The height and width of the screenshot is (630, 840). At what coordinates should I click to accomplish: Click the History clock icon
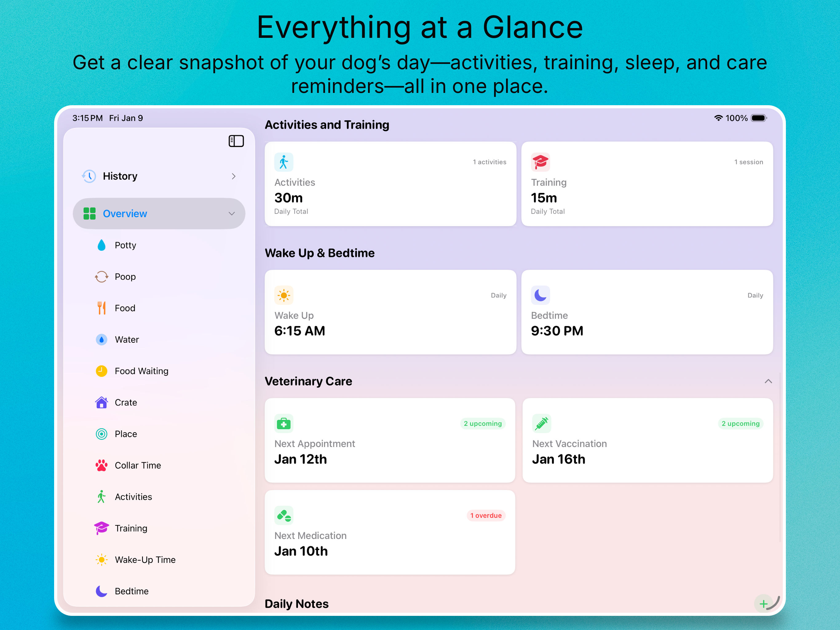[89, 176]
